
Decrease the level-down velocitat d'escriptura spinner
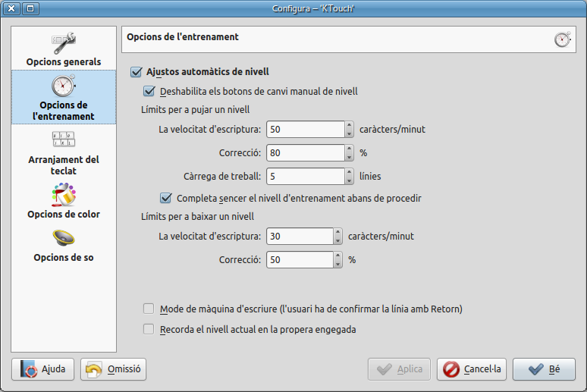tap(337, 240)
